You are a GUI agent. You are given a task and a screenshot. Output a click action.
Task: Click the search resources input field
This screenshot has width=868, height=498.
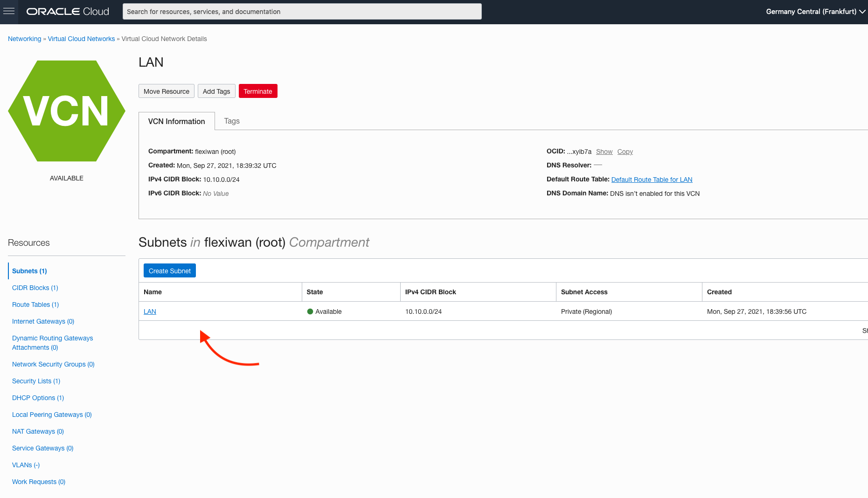click(x=302, y=12)
